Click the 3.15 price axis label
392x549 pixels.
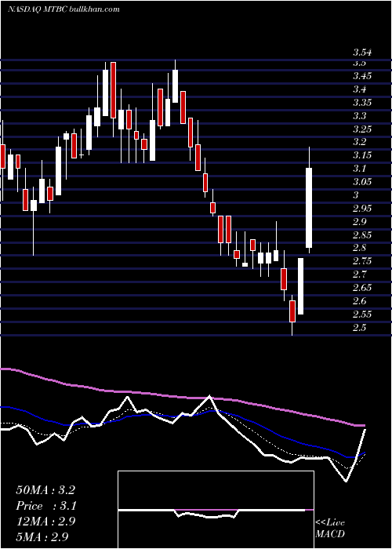pos(362,155)
